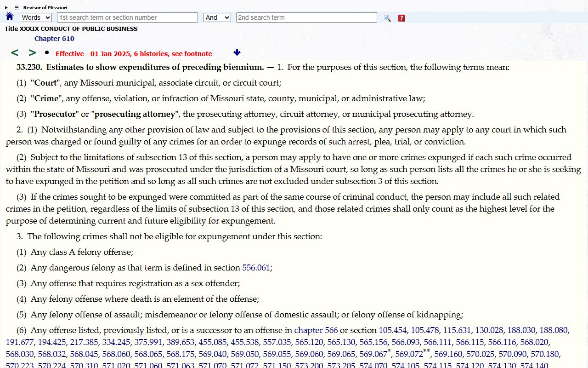Go to the Revisor home page icon
The width and height of the screenshot is (588, 368).
pos(10,17)
